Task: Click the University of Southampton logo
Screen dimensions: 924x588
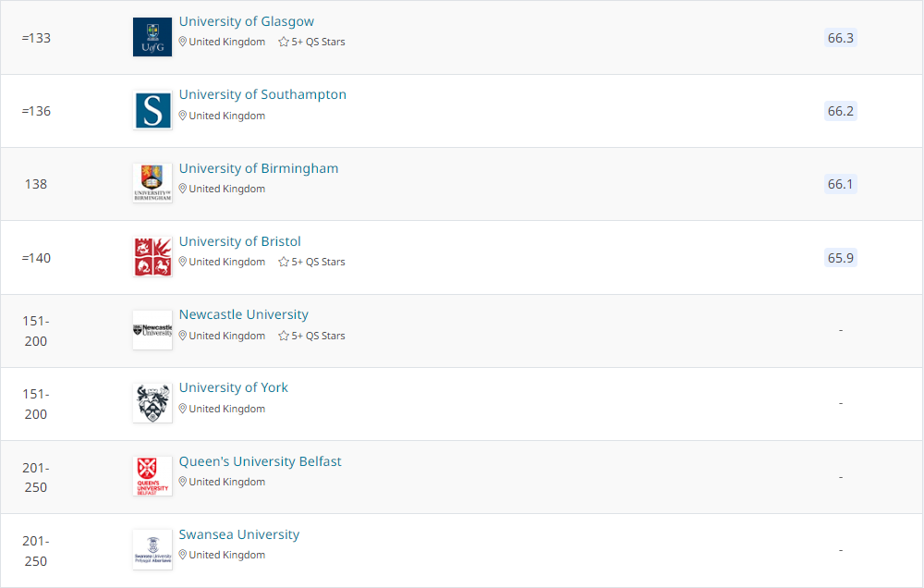Action: [152, 110]
